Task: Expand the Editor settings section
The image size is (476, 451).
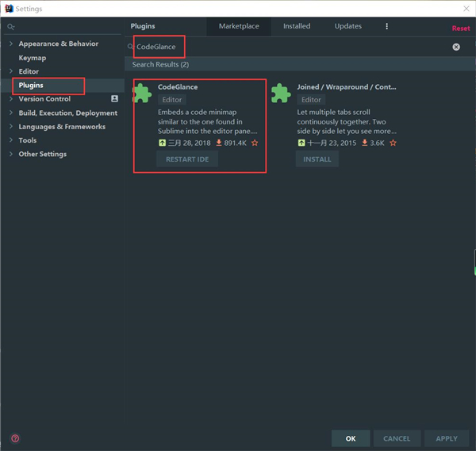Action: point(10,71)
